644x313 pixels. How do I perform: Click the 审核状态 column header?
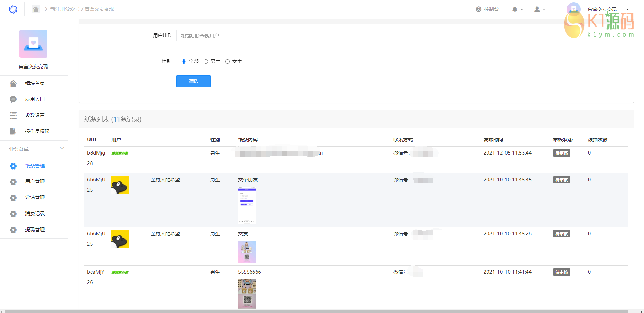pos(563,140)
